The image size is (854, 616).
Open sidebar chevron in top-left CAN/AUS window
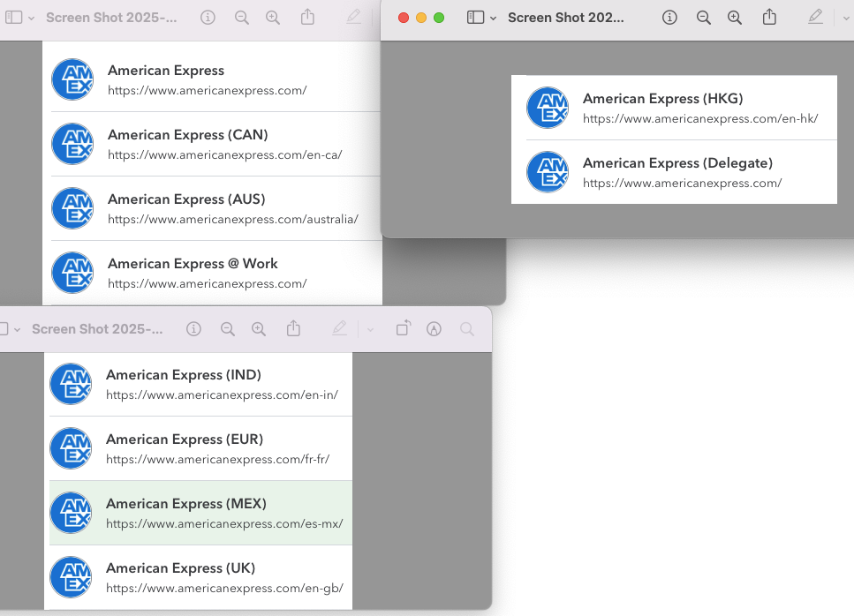[31, 18]
